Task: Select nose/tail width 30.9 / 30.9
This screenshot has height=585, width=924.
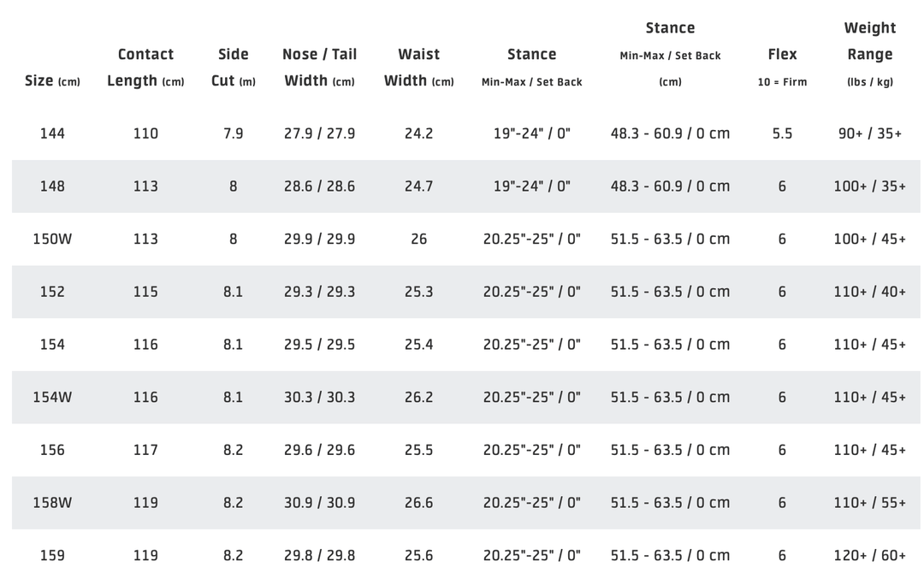Action: click(319, 503)
